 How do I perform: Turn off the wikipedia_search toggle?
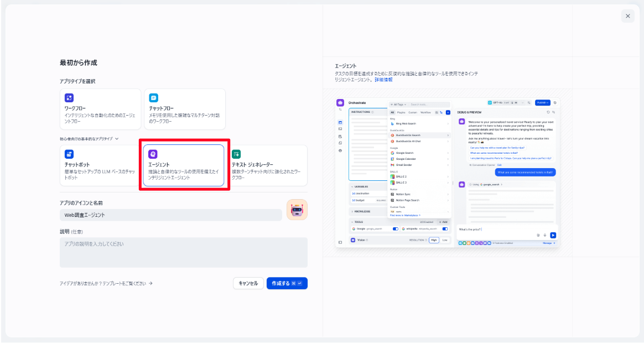point(444,229)
